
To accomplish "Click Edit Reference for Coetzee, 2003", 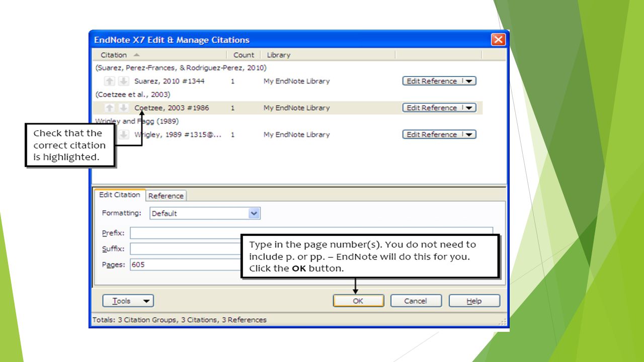I will [x=432, y=108].
